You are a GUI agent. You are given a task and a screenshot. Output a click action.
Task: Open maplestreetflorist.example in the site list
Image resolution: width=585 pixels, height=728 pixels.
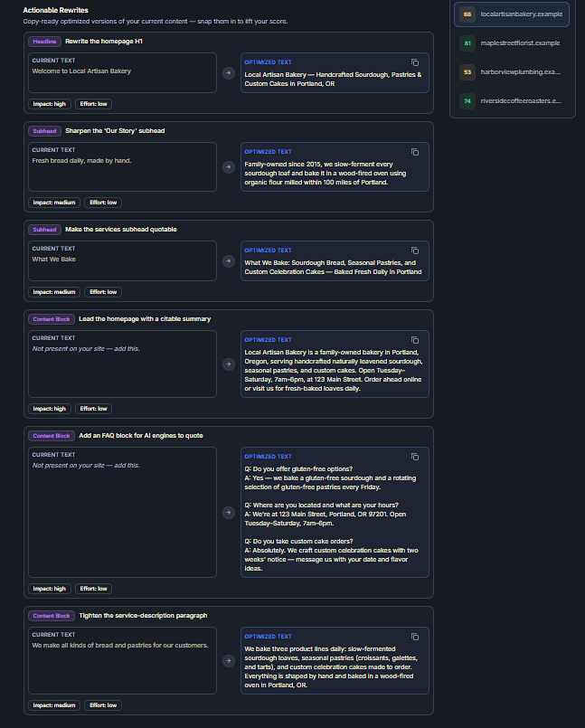[512, 43]
